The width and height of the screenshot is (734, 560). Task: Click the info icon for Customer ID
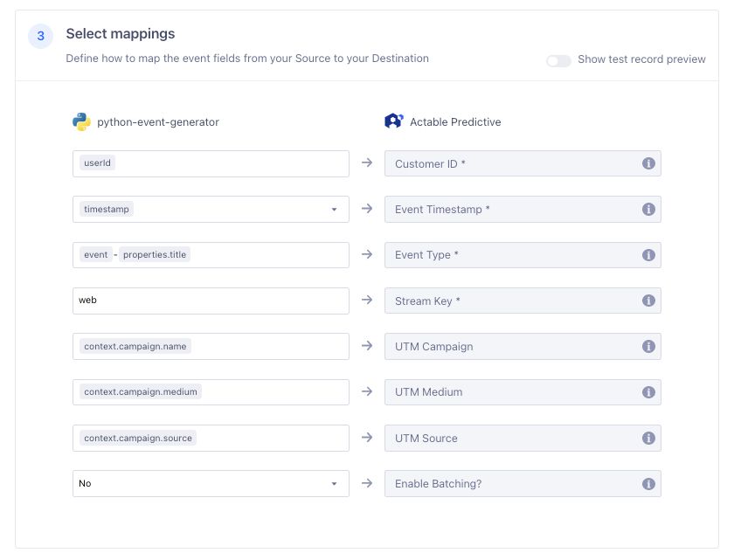(648, 163)
